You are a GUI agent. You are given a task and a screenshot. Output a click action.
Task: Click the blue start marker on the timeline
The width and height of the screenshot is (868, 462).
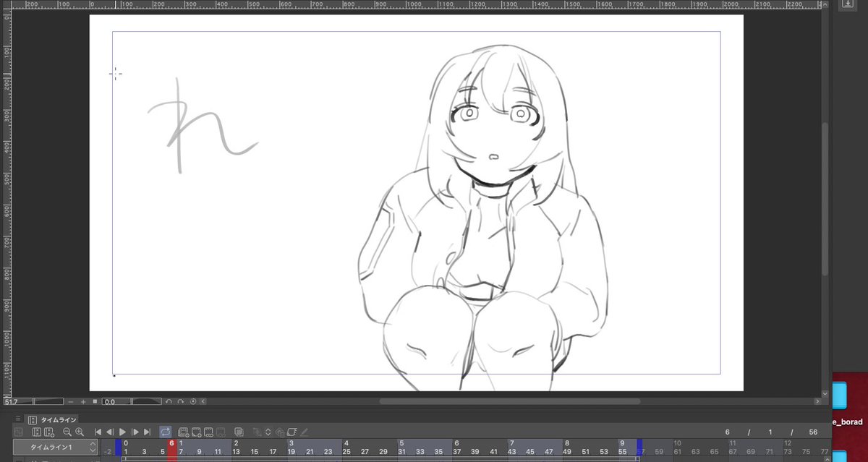pyautogui.click(x=118, y=448)
